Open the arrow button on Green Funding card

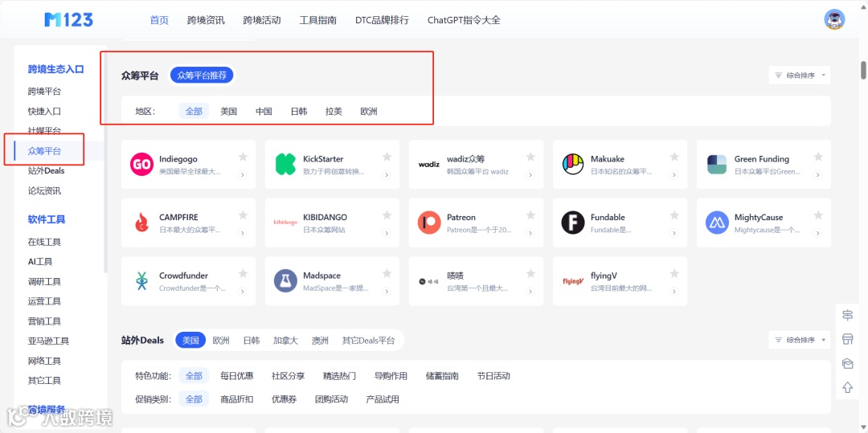pyautogui.click(x=818, y=175)
